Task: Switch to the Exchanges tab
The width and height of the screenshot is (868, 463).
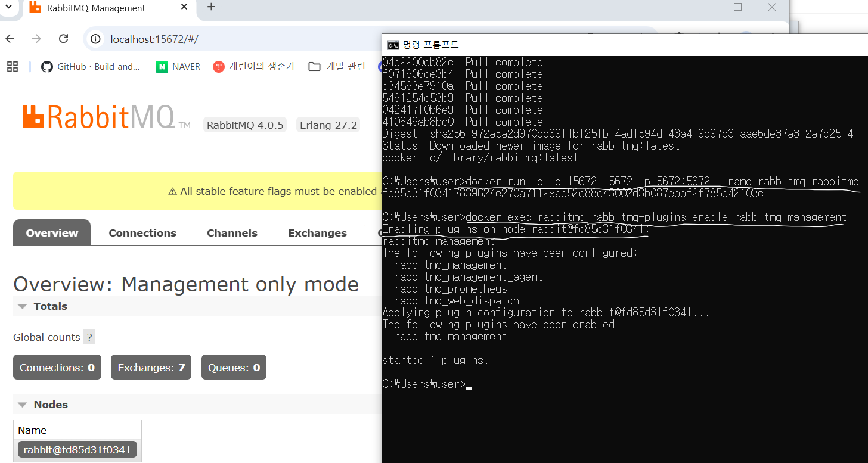Action: pos(317,233)
